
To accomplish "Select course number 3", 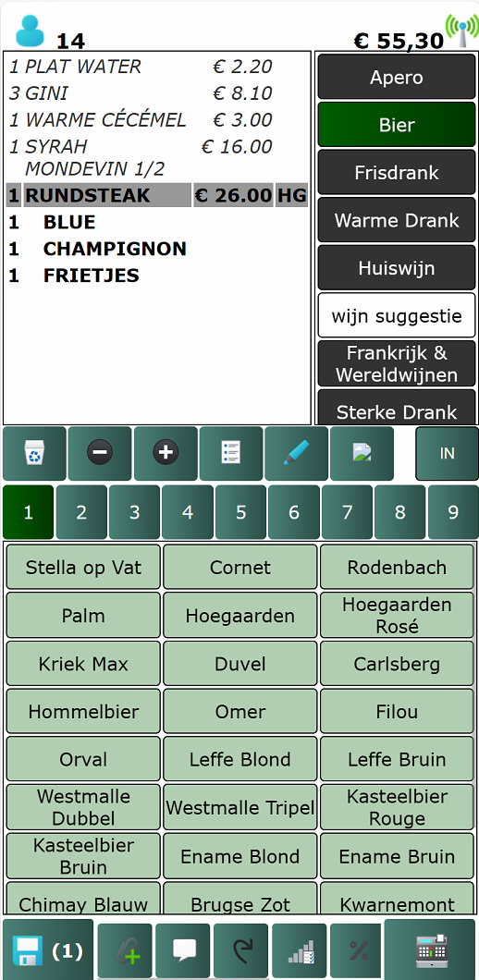I will point(134,512).
